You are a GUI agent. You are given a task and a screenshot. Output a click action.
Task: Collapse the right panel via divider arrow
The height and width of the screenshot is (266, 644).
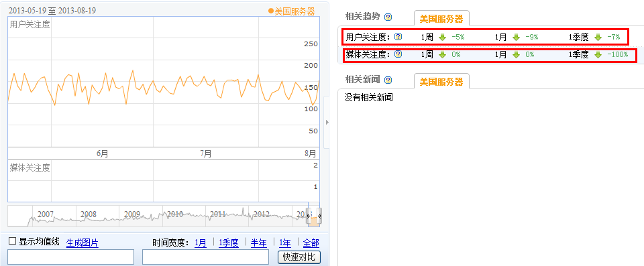click(x=327, y=122)
